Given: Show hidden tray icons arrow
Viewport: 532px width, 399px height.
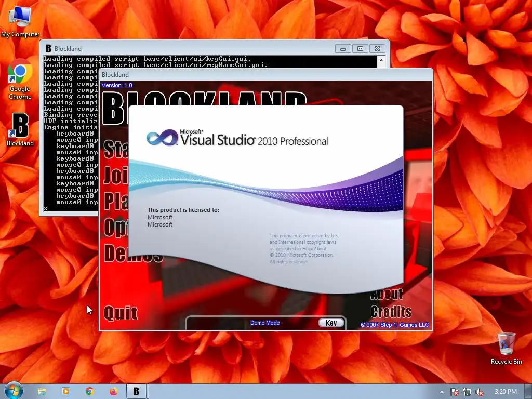Looking at the screenshot, I should (x=442, y=392).
